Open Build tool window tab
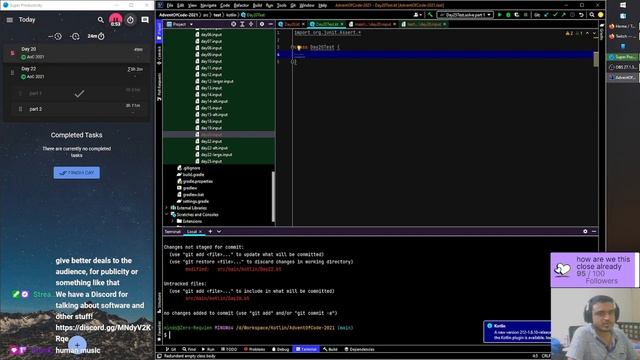Viewport: 640px width, 360px height. [x=330, y=349]
